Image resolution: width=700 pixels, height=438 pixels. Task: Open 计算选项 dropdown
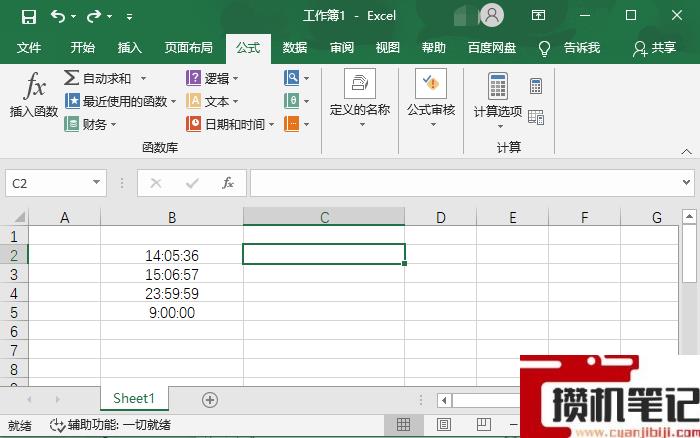498,100
